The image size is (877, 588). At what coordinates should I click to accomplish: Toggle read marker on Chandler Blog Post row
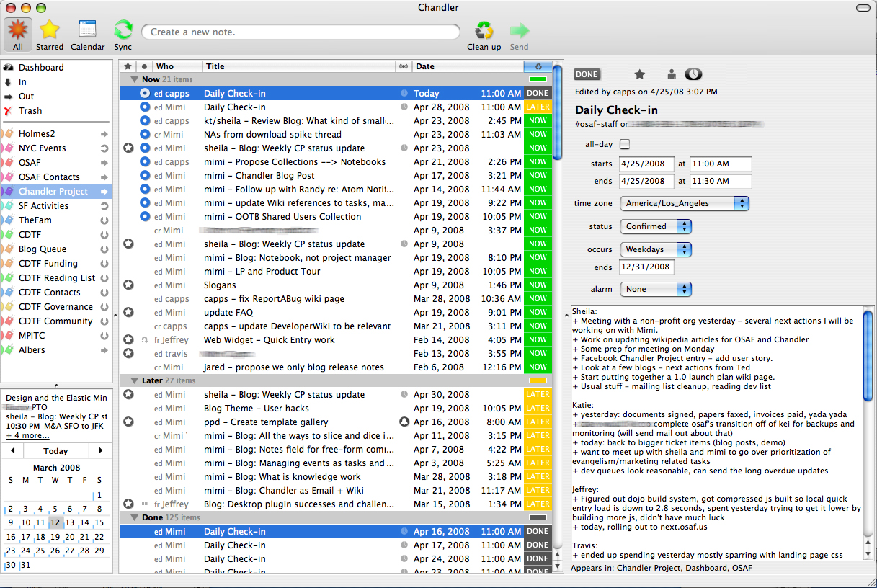tap(145, 176)
